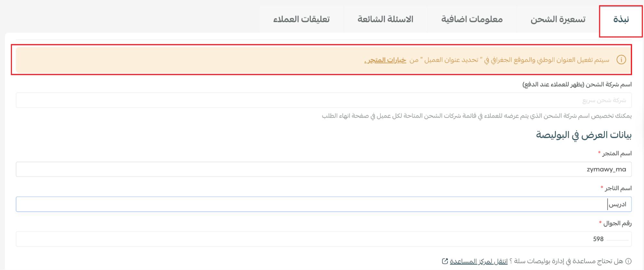Click the merchant name field containing ادريس
This screenshot has height=270, width=644.
click(323, 205)
